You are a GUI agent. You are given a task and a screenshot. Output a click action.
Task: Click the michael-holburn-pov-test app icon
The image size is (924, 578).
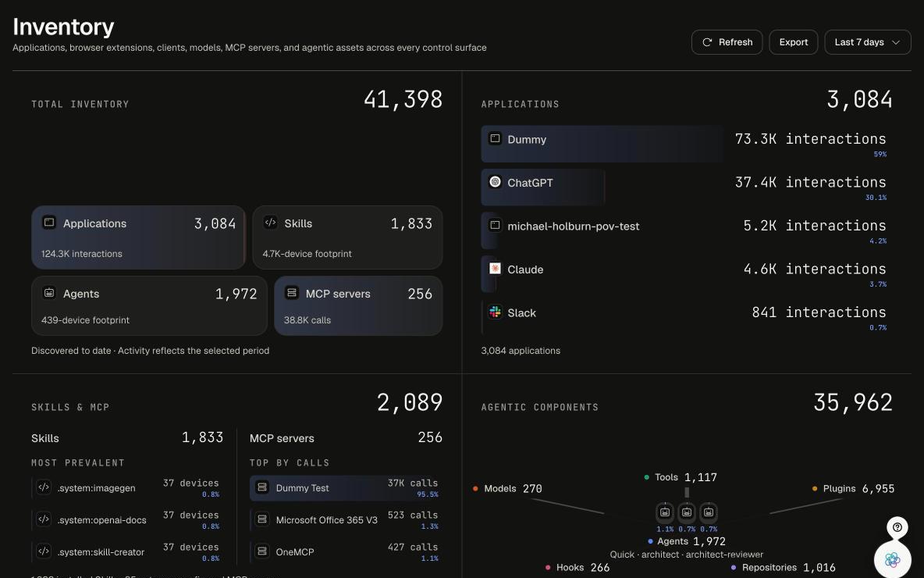click(x=495, y=225)
